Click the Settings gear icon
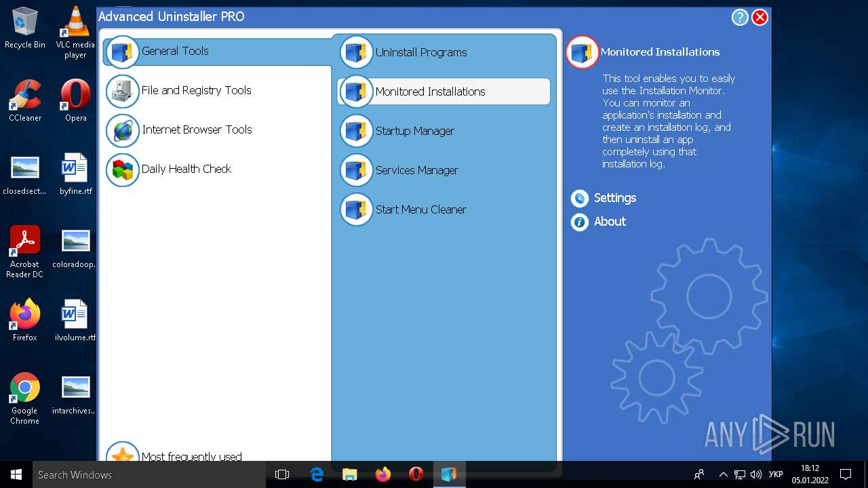 point(580,199)
